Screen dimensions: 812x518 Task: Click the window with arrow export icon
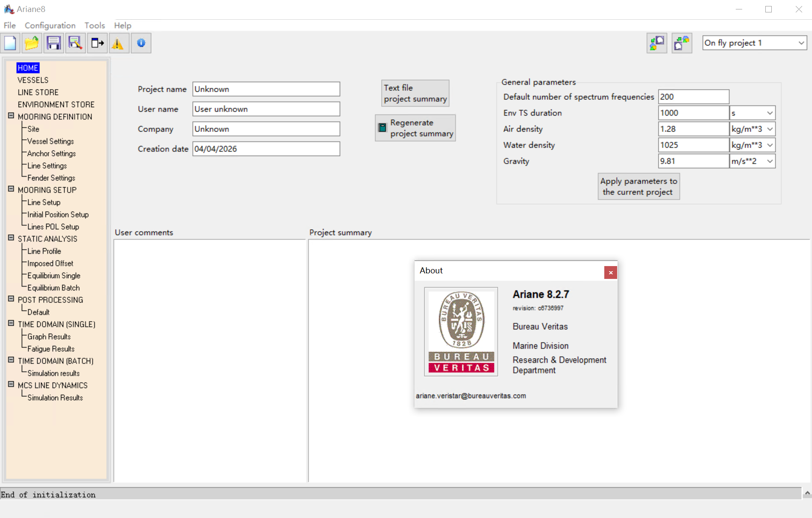pos(98,43)
